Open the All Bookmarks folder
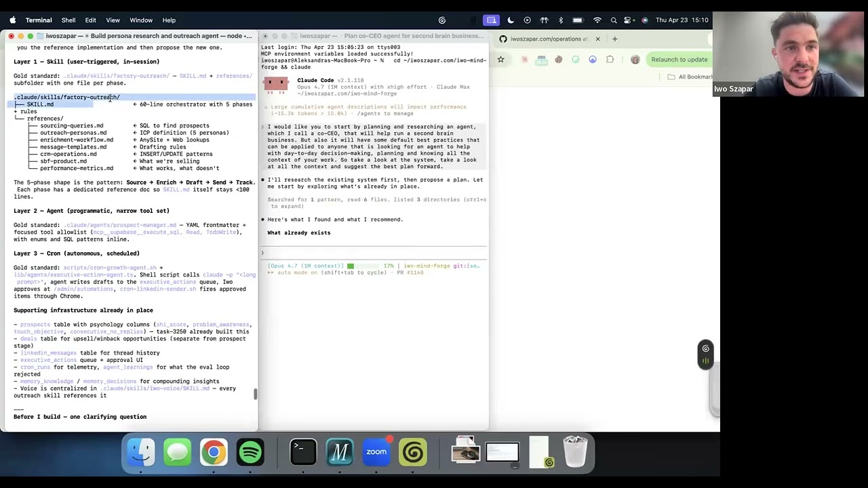This screenshot has height=488, width=868. pos(690,77)
